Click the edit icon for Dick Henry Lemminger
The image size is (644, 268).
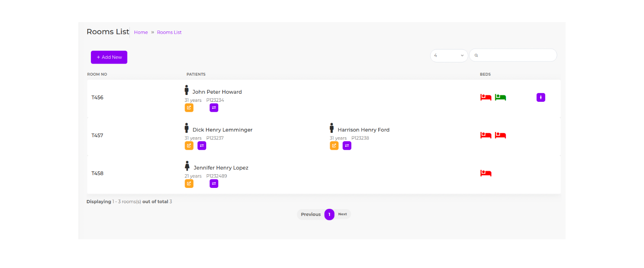[189, 146]
